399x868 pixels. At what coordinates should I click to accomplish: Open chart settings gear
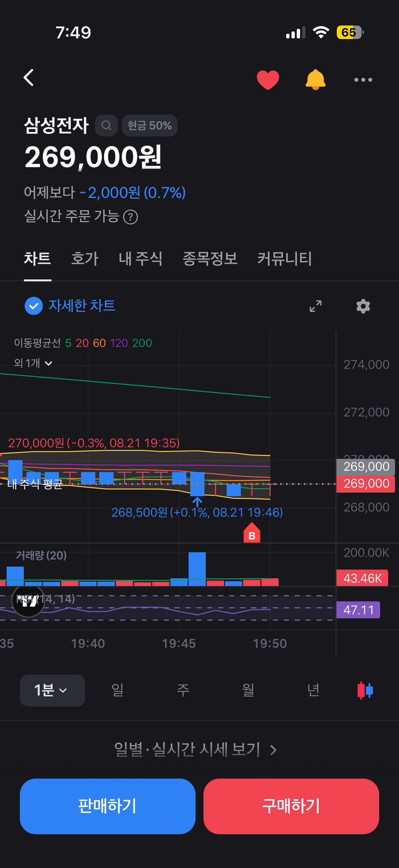click(x=363, y=306)
